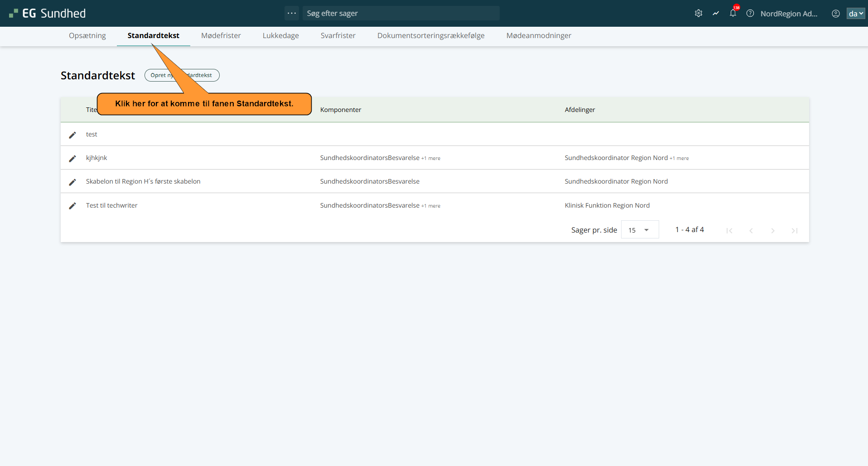This screenshot has width=868, height=466.
Task: Switch to the Mødefrister tab
Action: pos(221,36)
